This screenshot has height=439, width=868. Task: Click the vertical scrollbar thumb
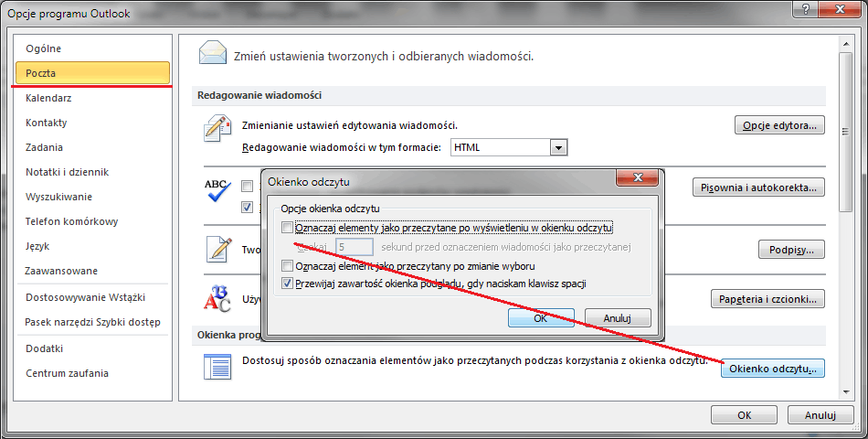845,132
